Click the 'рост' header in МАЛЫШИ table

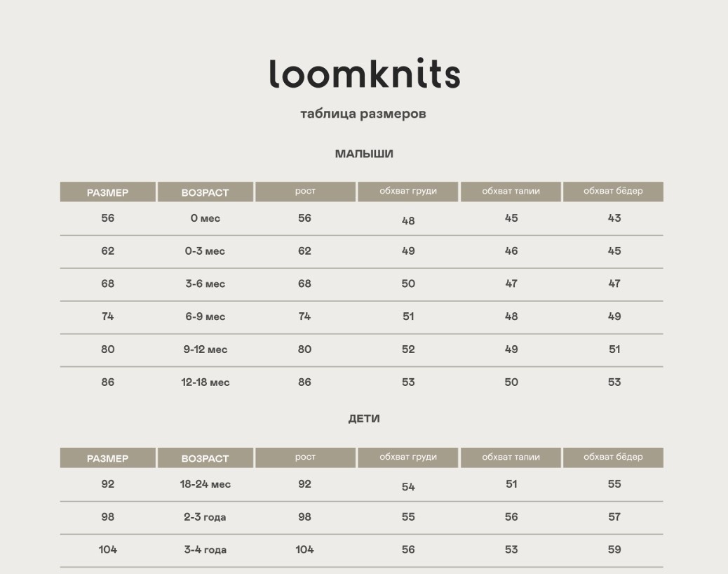[306, 192]
